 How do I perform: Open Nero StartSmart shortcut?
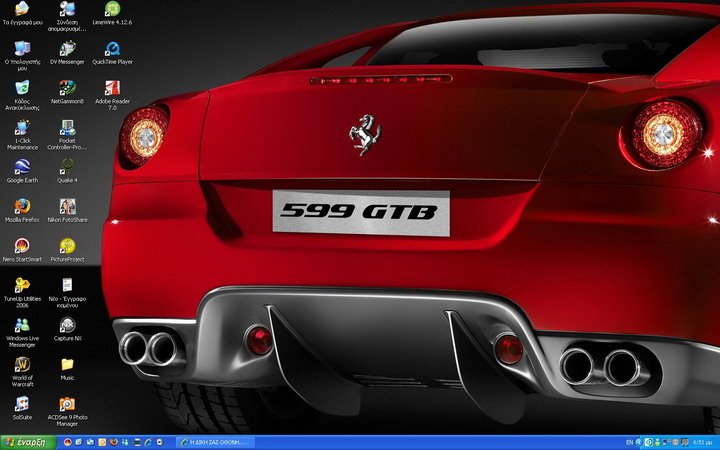22,249
